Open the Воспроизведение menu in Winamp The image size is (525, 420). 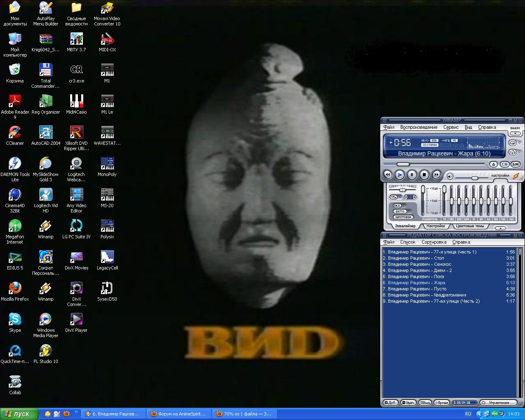coord(419,128)
